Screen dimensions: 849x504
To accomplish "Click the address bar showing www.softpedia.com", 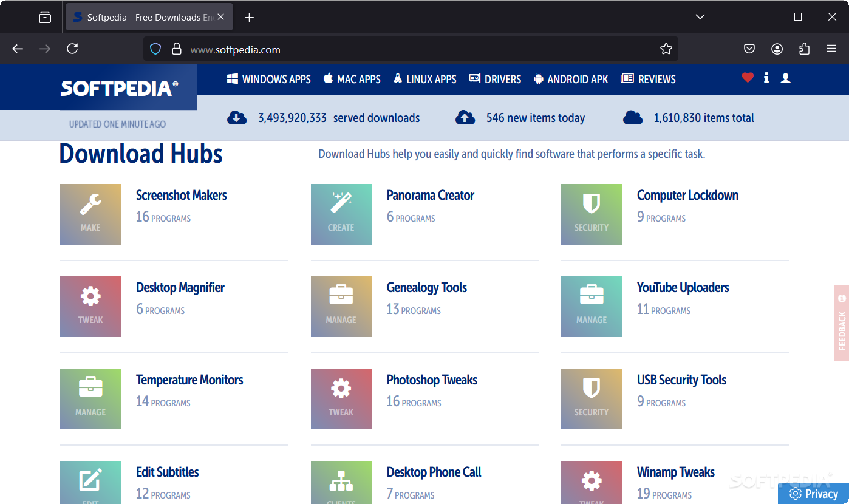I will tap(411, 49).
